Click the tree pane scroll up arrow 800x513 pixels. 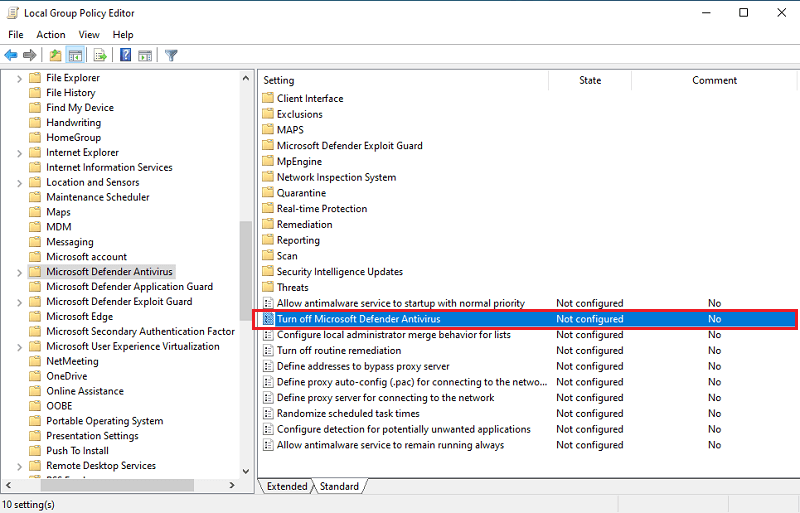(245, 78)
